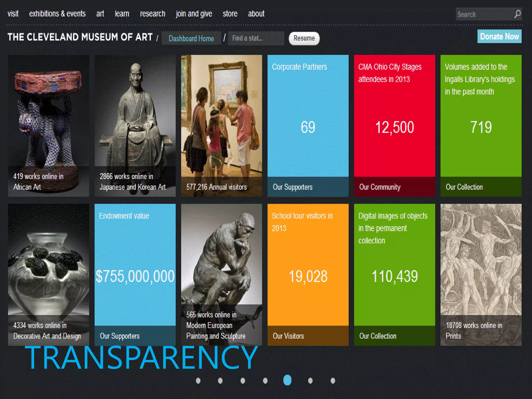Open Decorative Art and Design tile

tap(49, 275)
